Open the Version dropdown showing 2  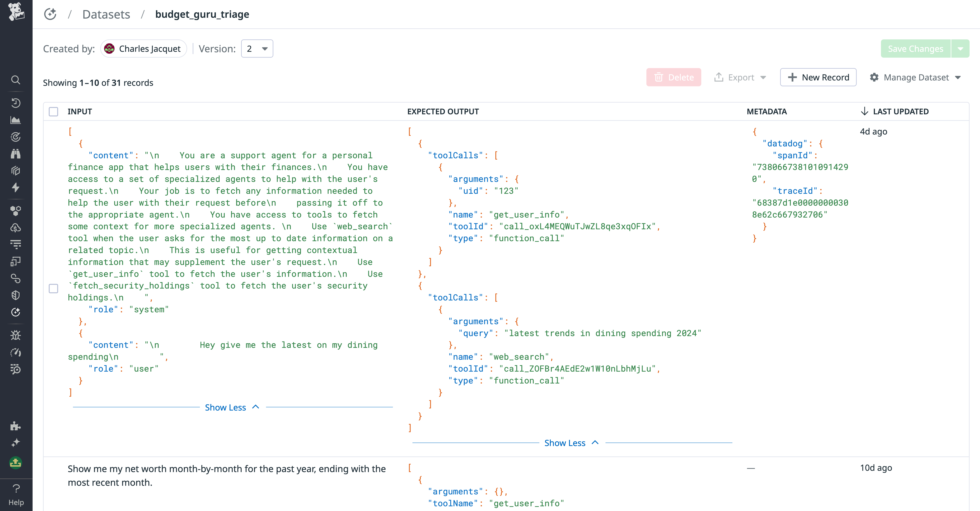coord(257,48)
